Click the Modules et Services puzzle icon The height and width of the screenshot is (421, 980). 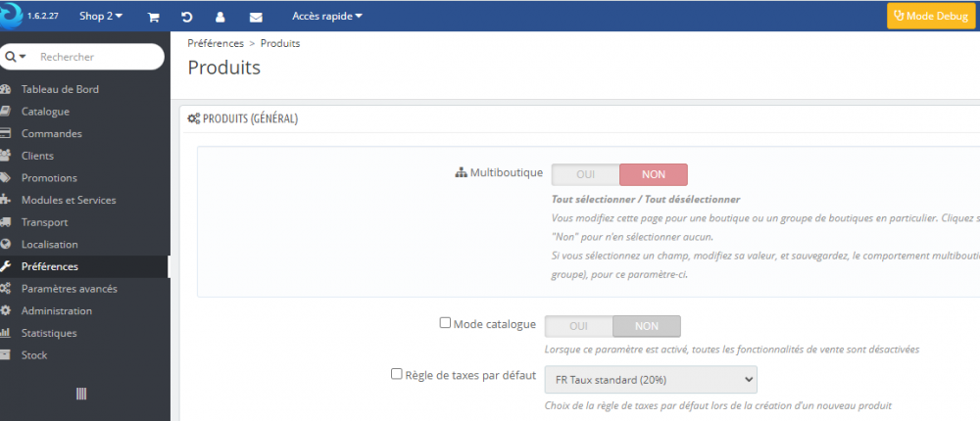6,200
